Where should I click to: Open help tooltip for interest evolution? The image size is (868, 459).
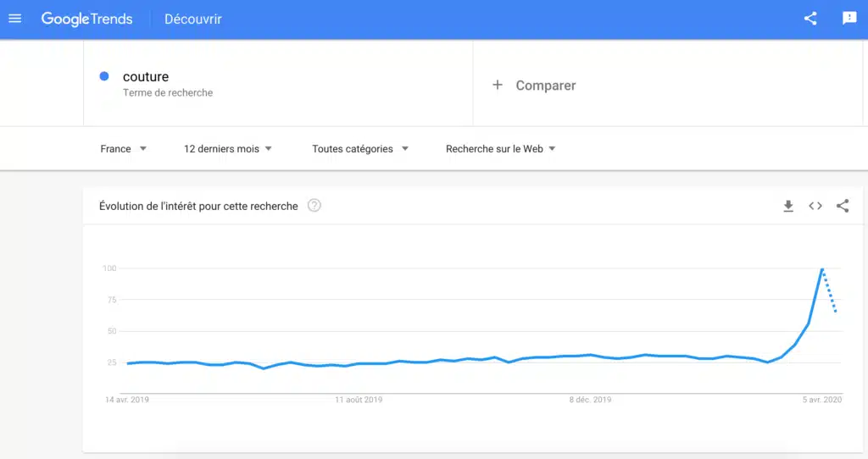coord(314,206)
